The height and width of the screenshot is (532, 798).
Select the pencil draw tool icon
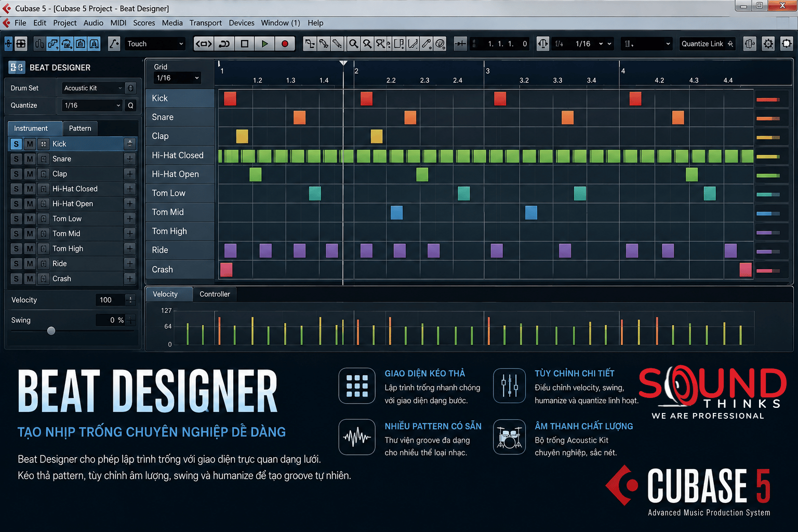(x=337, y=44)
